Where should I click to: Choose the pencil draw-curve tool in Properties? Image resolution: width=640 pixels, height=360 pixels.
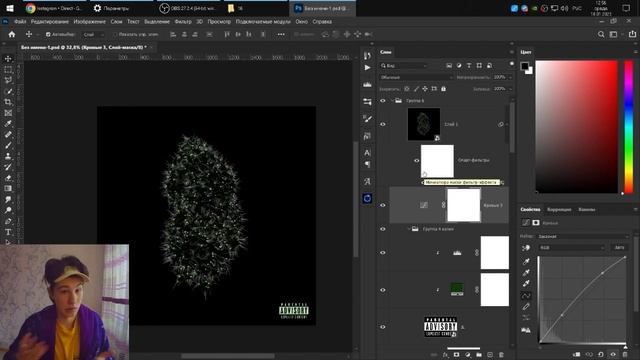pyautogui.click(x=526, y=306)
